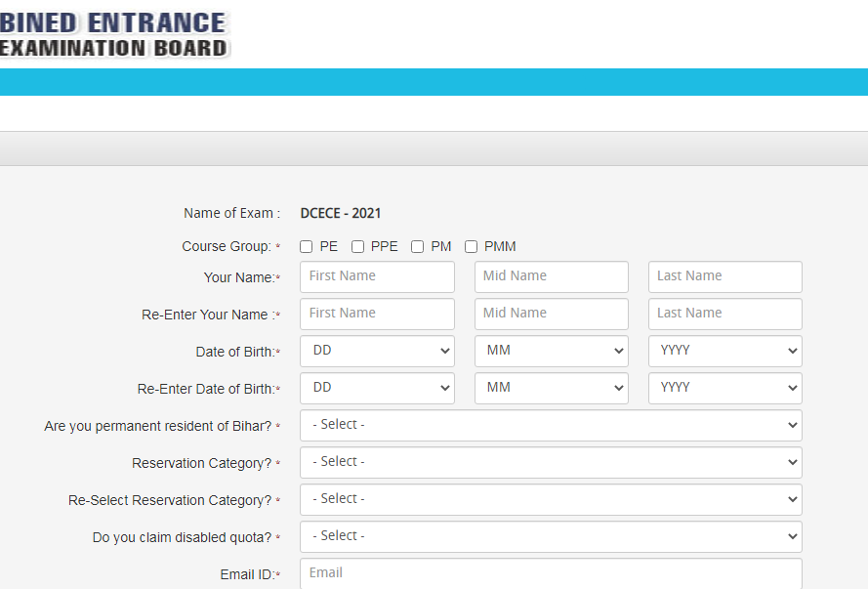Open DD dropdown for Re-Enter Date of Birth
Viewport: 868px width, 589px height.
(377, 388)
